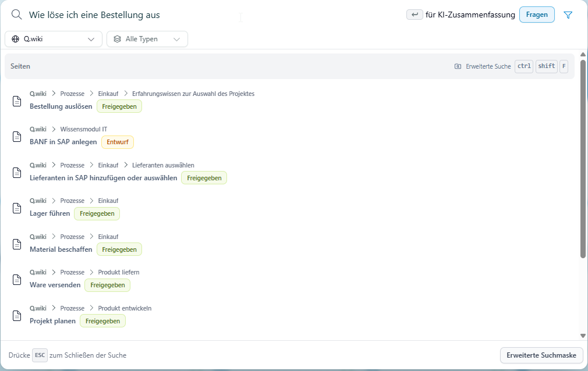Click Freigegeben badge next to Lieferanten in SAP

click(x=204, y=178)
